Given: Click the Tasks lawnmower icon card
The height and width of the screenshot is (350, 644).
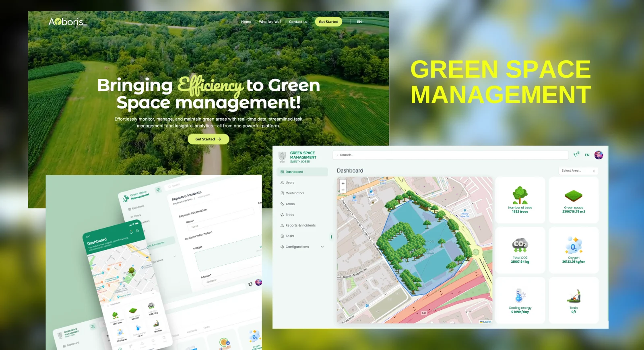Looking at the screenshot, I should pyautogui.click(x=574, y=296).
